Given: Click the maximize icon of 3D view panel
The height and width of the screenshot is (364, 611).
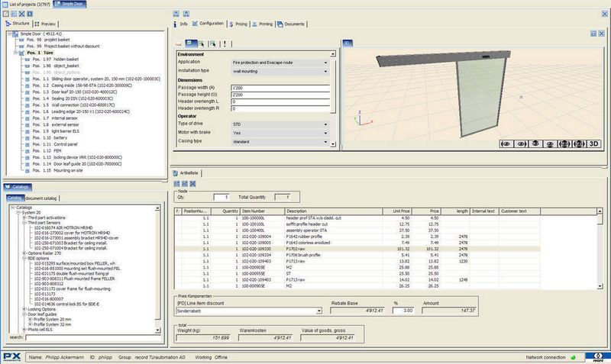Looking at the screenshot, I should pos(593,34).
